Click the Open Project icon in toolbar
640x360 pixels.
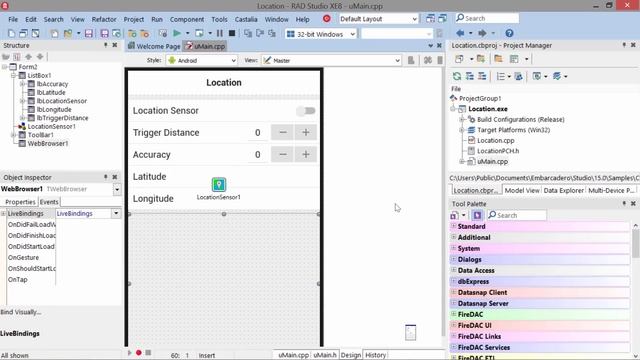pos(68,33)
